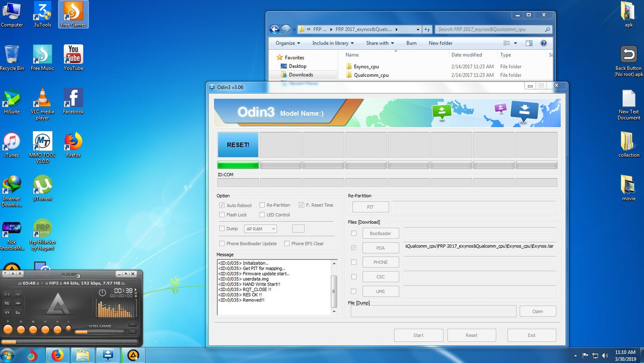
Task: Open the Free Games desktop icon
Action: (73, 15)
